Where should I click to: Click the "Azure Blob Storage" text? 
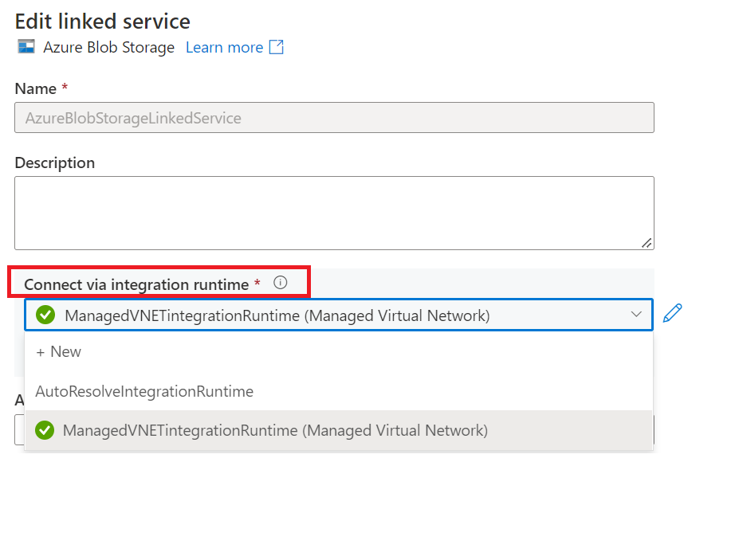point(108,48)
